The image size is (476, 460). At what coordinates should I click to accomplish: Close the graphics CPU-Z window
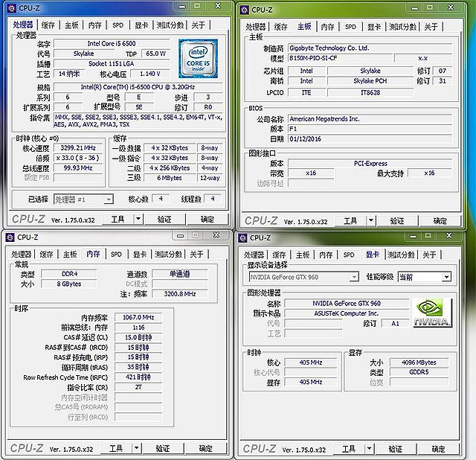(x=448, y=236)
